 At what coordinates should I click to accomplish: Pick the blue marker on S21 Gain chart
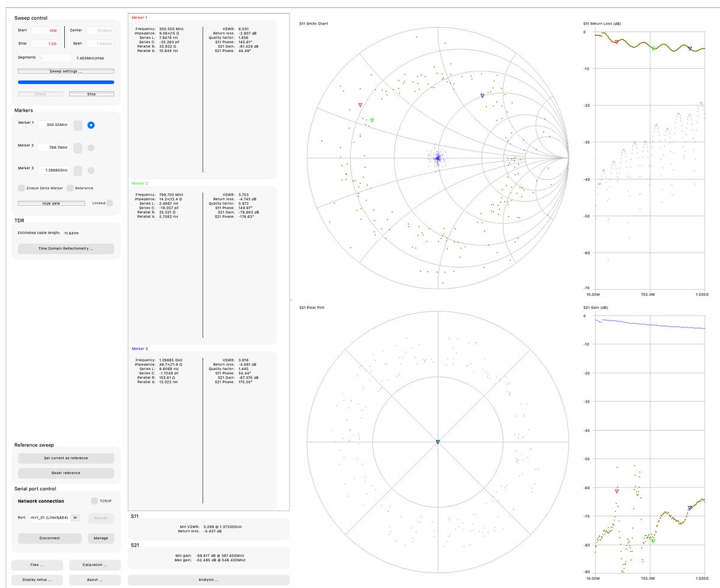[x=690, y=508]
